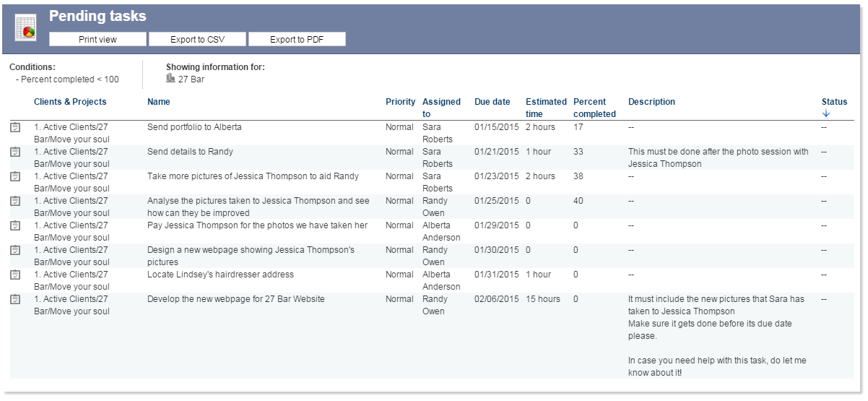Click the Status column sort arrow
The height and width of the screenshot is (401, 868).
[x=826, y=114]
